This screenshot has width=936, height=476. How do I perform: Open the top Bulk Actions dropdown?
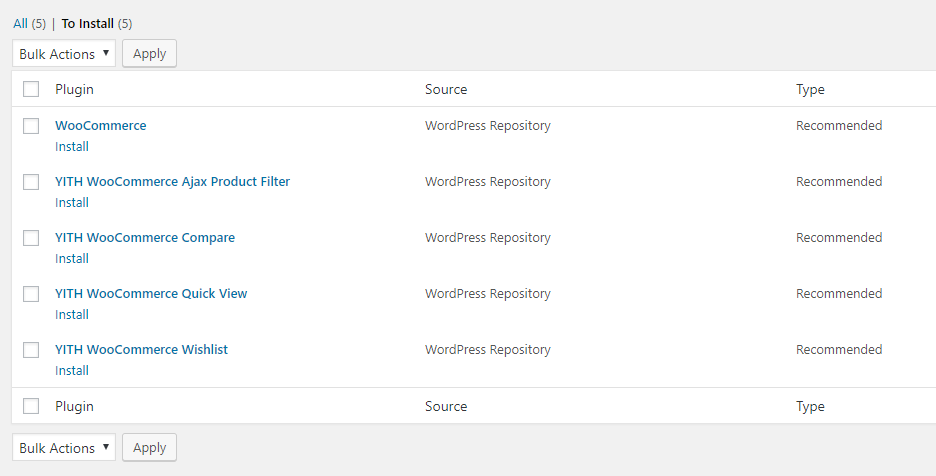click(64, 54)
